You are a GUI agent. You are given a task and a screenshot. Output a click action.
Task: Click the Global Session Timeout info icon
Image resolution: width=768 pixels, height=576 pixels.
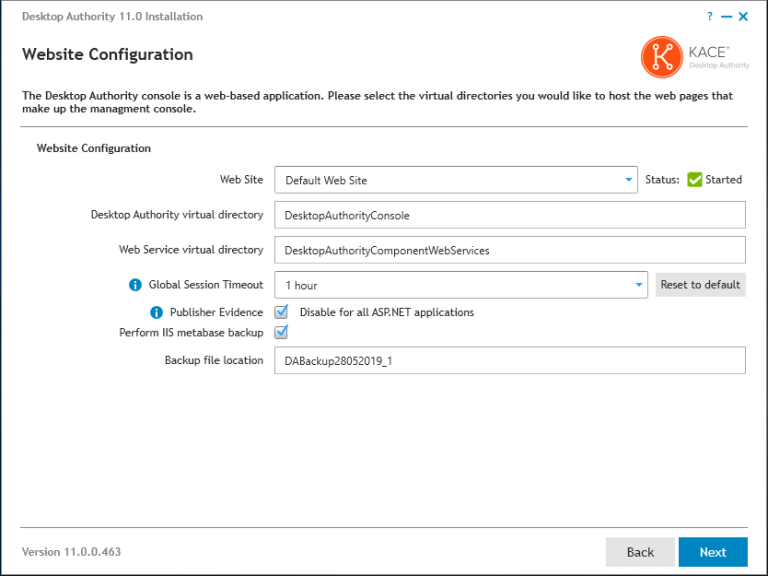[x=136, y=285]
